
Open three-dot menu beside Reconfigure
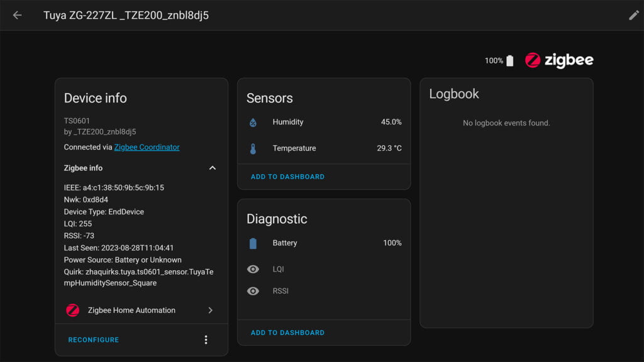206,340
